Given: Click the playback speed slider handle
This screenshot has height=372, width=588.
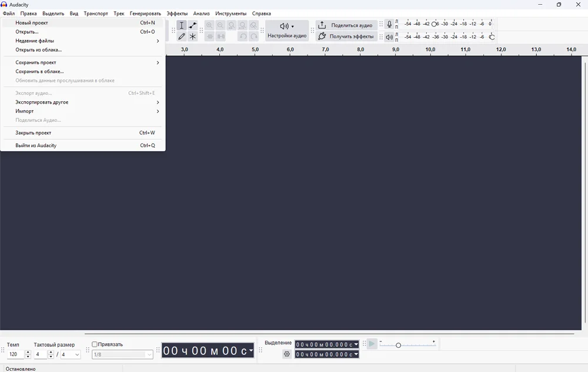Looking at the screenshot, I should click(398, 345).
